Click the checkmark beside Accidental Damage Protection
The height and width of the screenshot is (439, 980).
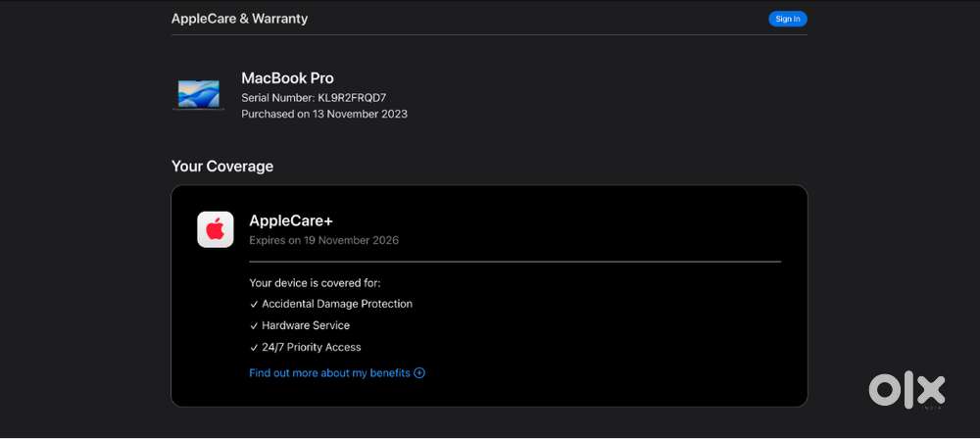(x=254, y=304)
